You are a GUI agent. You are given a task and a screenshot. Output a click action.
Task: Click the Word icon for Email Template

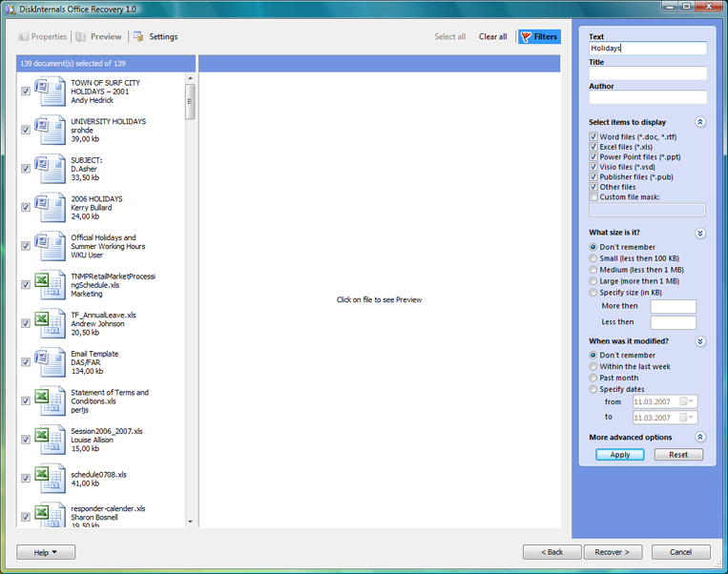(50, 362)
